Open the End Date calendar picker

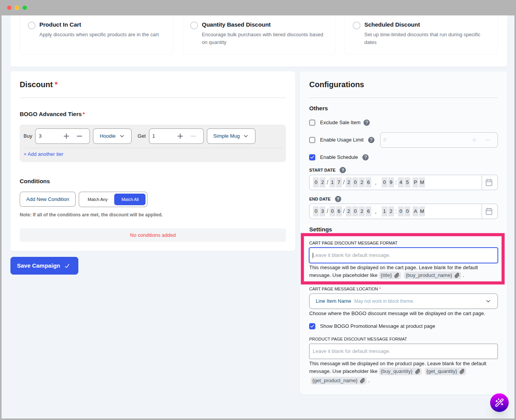(489, 211)
